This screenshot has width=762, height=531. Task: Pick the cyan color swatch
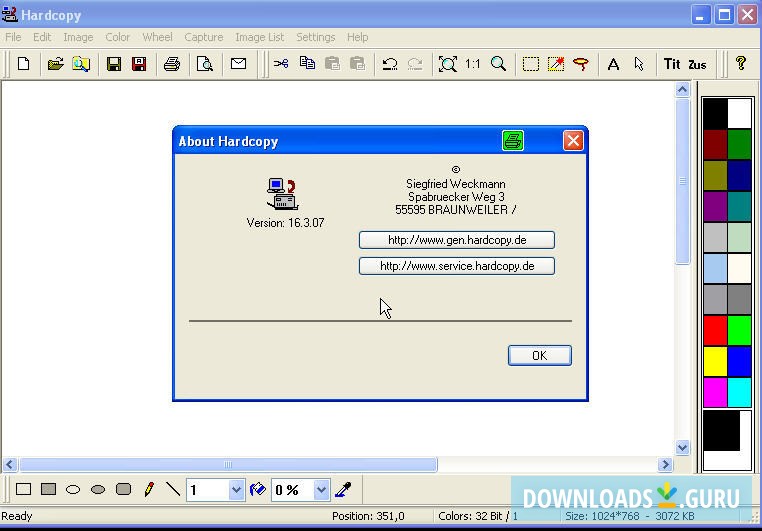point(740,392)
